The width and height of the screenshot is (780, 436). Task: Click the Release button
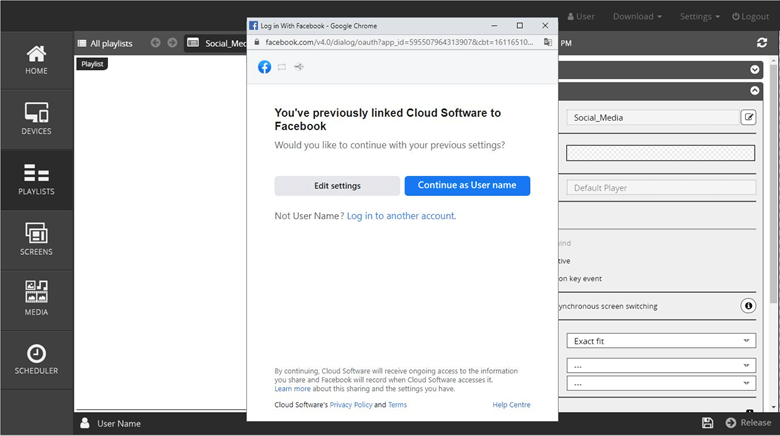(x=748, y=423)
